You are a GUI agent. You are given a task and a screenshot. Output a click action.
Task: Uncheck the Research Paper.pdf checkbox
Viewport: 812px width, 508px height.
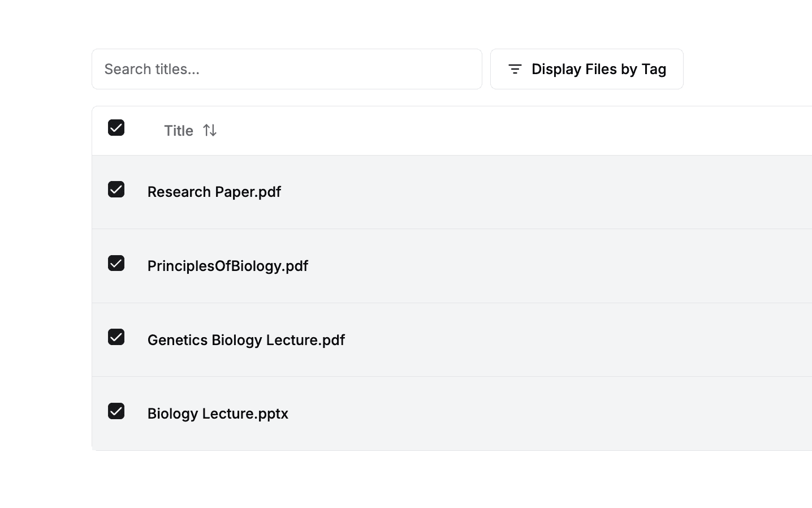pyautogui.click(x=116, y=190)
